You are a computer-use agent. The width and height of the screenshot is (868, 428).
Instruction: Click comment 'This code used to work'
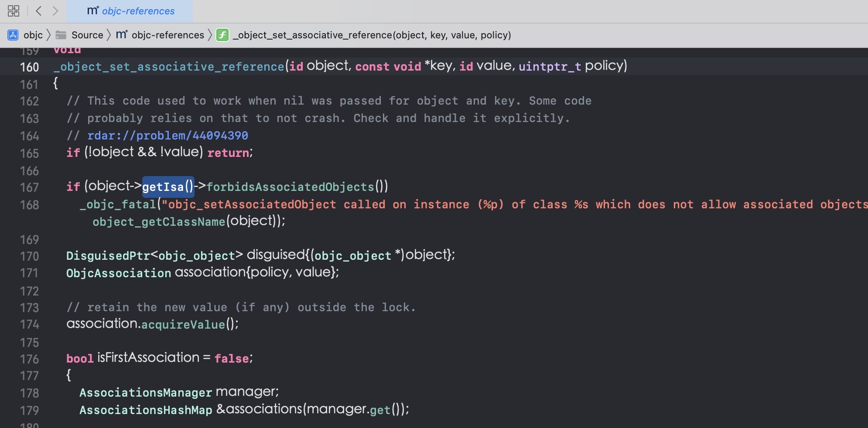click(329, 101)
